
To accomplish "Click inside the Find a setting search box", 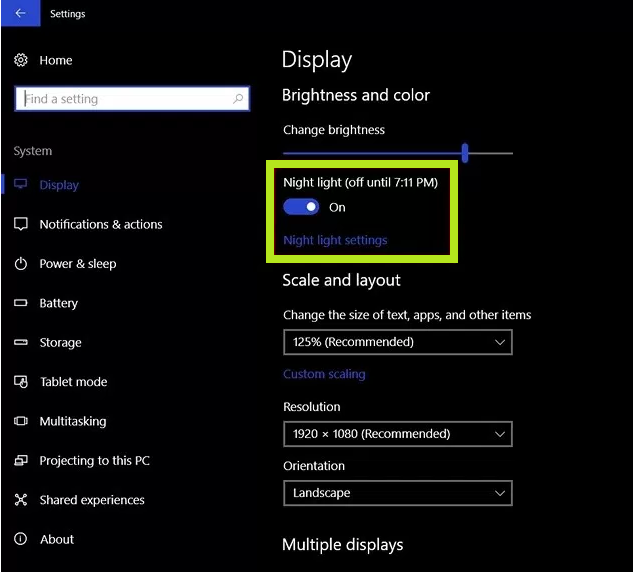I will coord(132,98).
